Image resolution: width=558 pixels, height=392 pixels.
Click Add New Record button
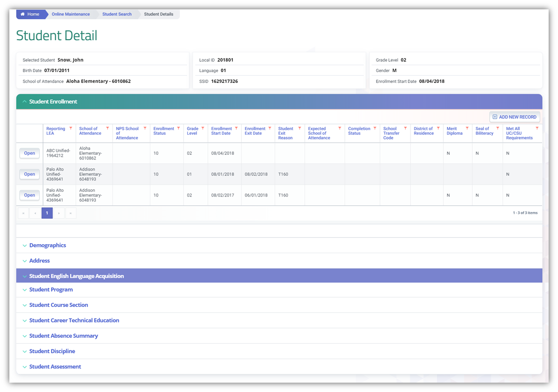[x=514, y=117]
